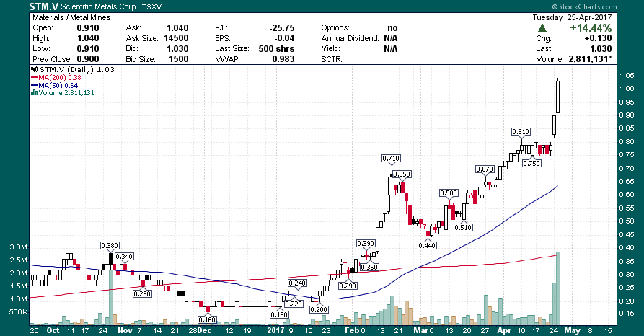Click the 0.650 price callout
The width and height of the screenshot is (644, 336).
tap(402, 174)
